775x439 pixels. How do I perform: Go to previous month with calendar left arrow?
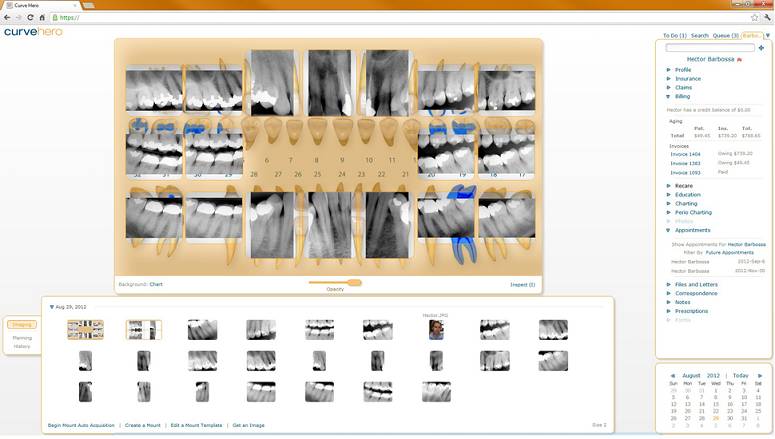point(672,376)
